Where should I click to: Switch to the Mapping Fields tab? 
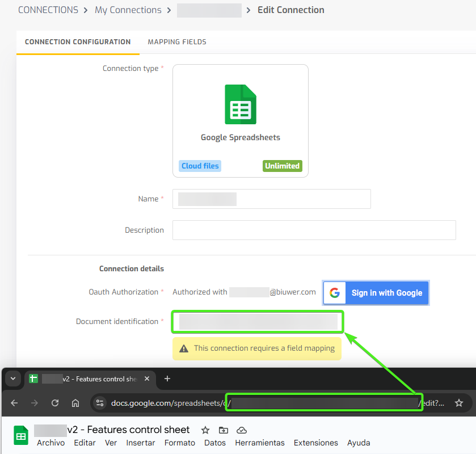pyautogui.click(x=177, y=42)
